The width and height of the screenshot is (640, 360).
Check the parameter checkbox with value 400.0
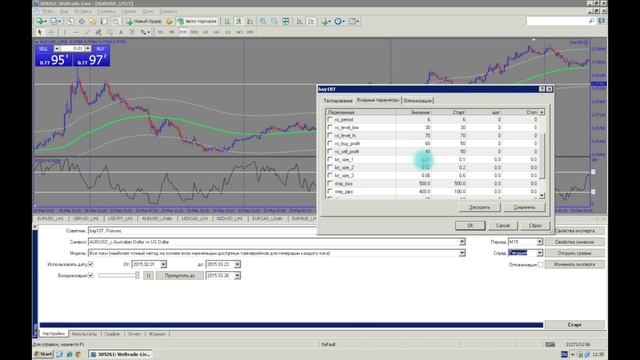pyautogui.click(x=330, y=191)
